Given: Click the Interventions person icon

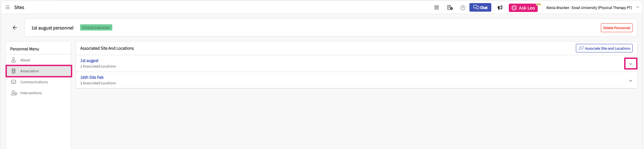Looking at the screenshot, I should click(14, 93).
